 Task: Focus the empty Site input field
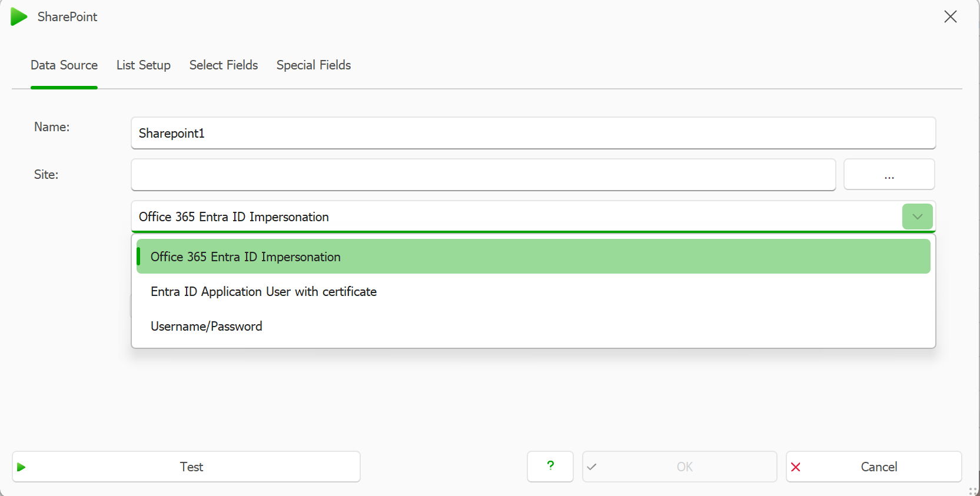483,175
